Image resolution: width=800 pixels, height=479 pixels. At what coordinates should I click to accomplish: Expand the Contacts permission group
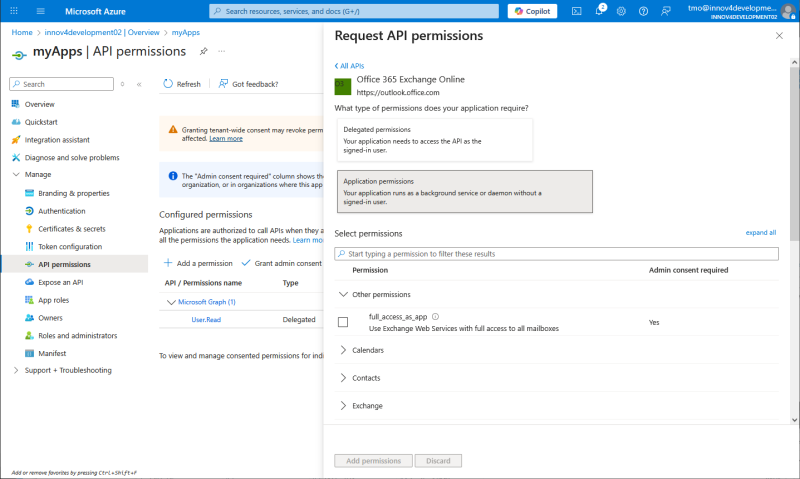344,378
